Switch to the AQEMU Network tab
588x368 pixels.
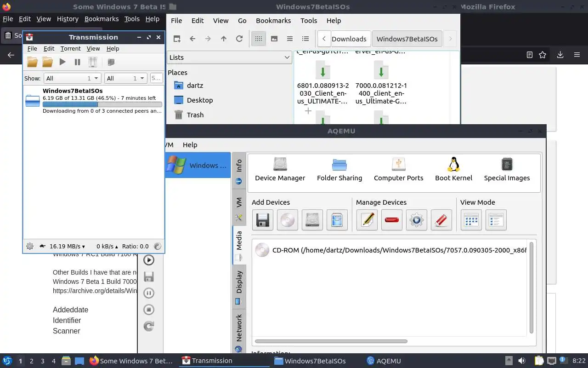239,332
